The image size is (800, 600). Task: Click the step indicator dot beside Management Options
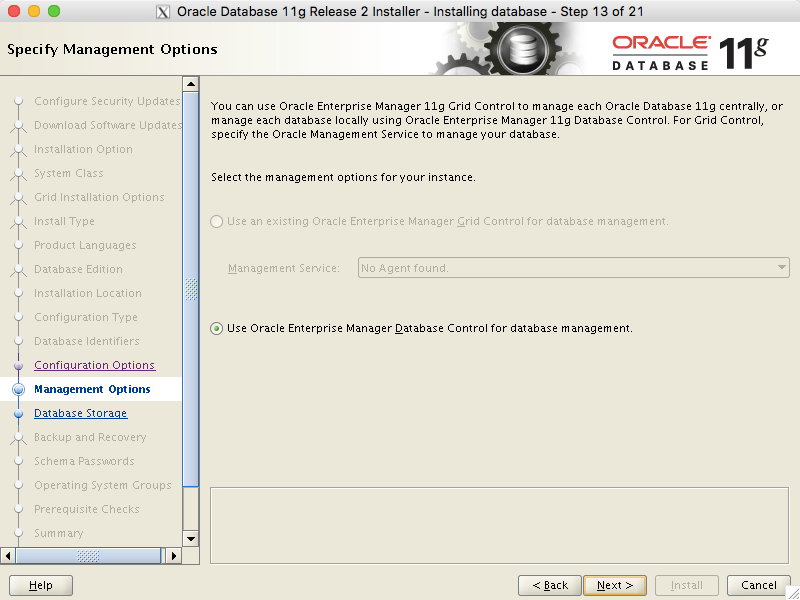[x=20, y=389]
